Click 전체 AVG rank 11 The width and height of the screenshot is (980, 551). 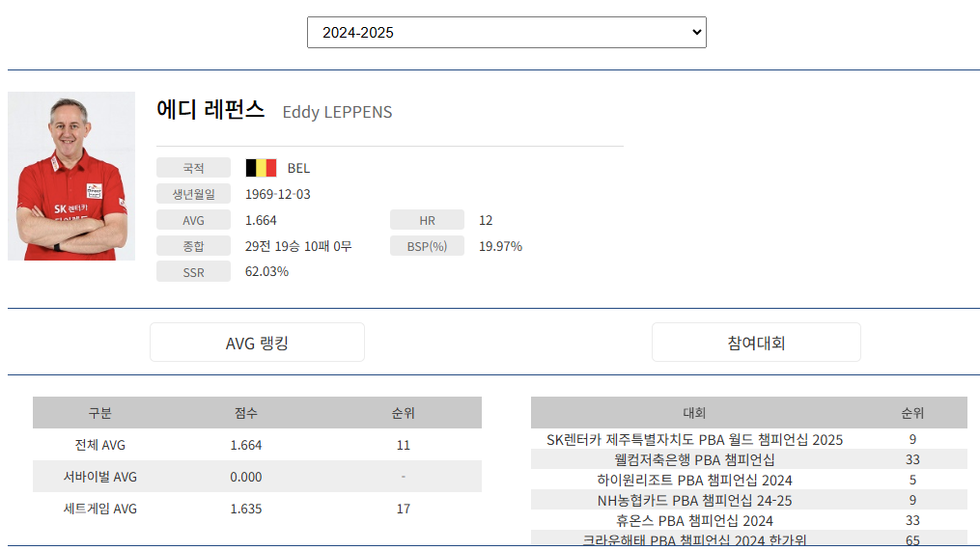pos(404,445)
